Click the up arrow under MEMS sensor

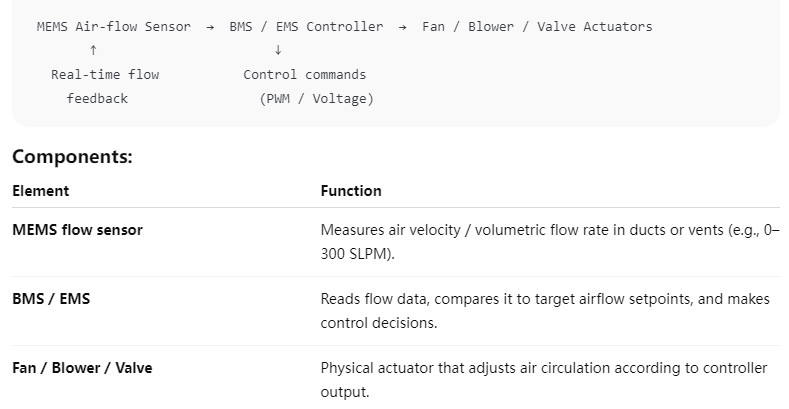tap(93, 50)
